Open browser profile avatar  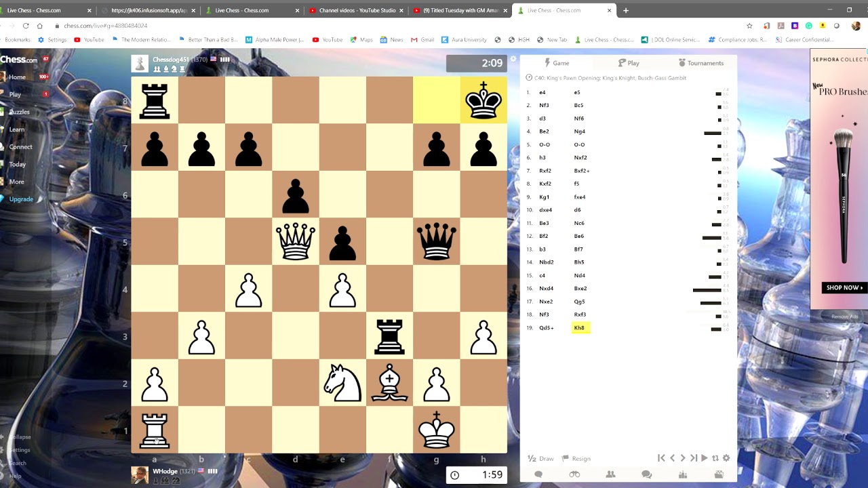pyautogui.click(x=856, y=26)
